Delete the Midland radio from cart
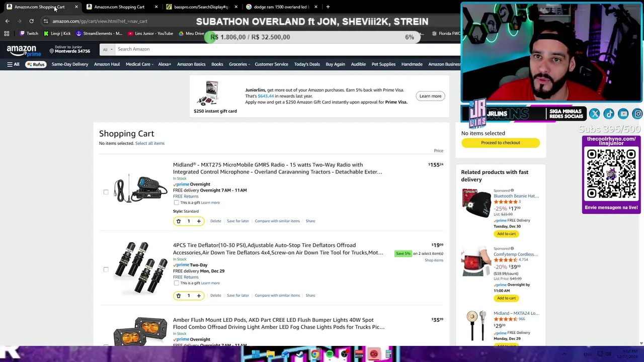This screenshot has height=362, width=644. tap(215, 221)
